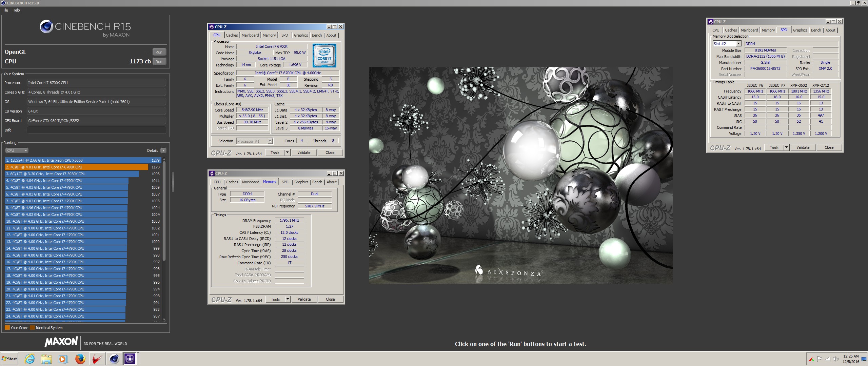Run the OpenGL benchmark

click(x=159, y=52)
